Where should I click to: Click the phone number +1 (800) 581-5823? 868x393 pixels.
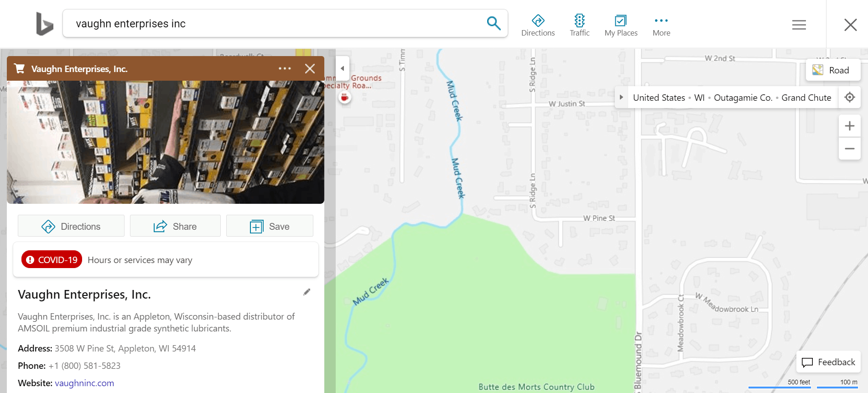84,366
